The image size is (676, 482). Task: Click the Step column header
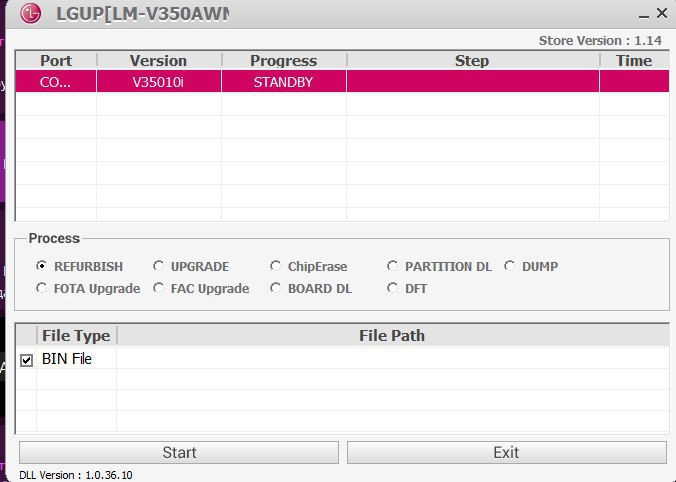(x=473, y=60)
